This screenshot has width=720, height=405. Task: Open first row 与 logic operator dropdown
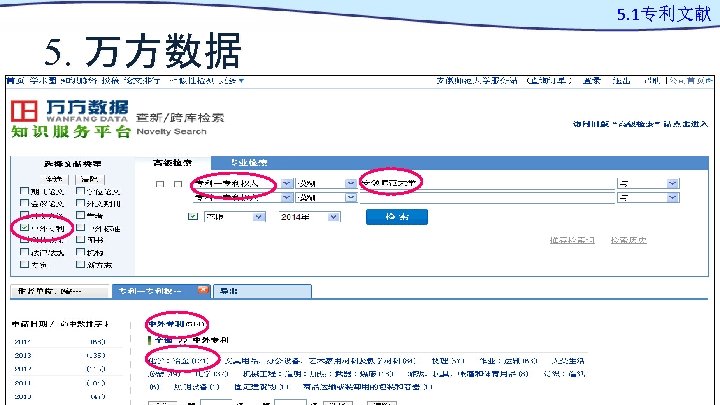click(x=673, y=184)
